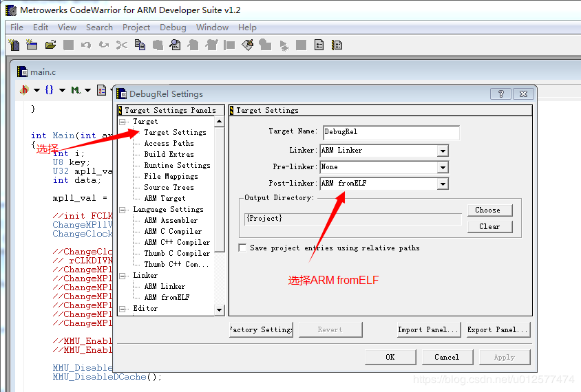Close the DebugRel Settings dialog
The width and height of the screenshot is (581, 392).
coord(523,94)
